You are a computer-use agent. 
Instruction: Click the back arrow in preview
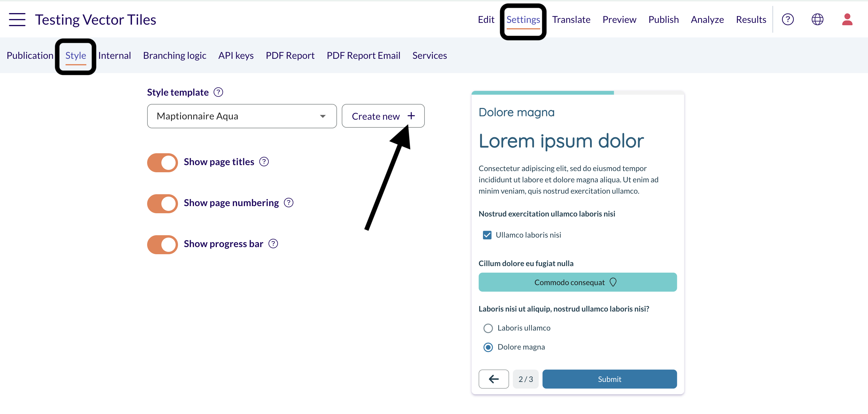494,379
